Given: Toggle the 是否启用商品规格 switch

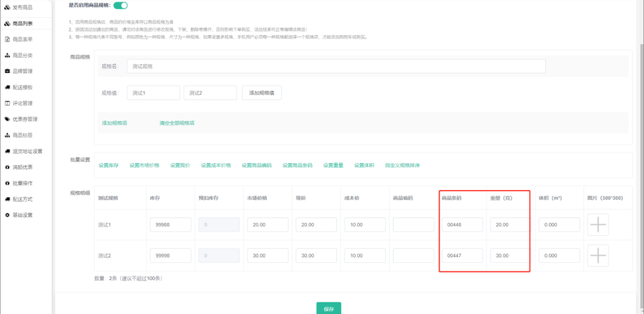Looking at the screenshot, I should [120, 6].
